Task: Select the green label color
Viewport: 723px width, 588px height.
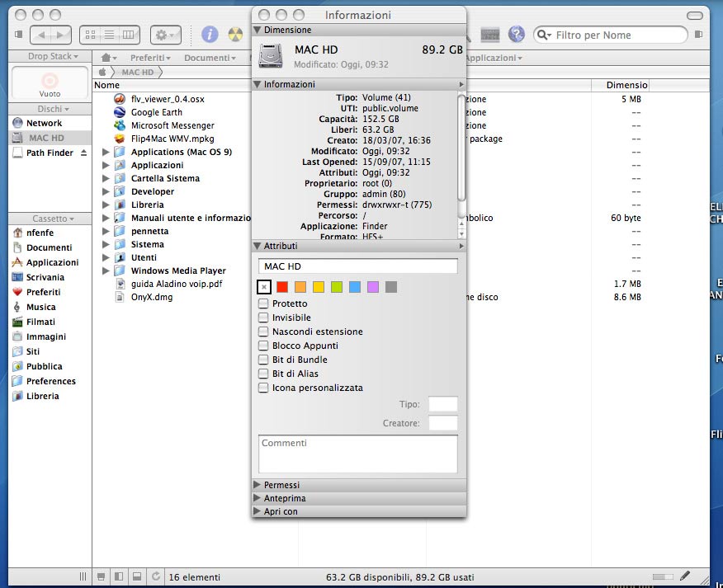Action: 337,287
